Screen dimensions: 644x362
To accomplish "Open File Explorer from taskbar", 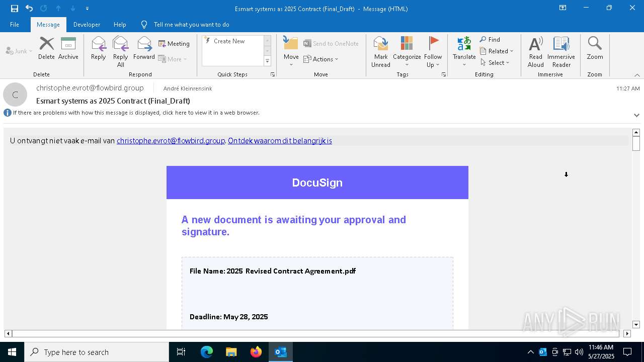I will click(231, 352).
